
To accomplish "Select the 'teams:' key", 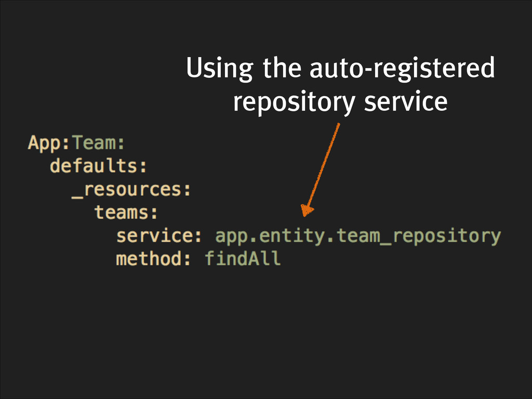I will (126, 212).
